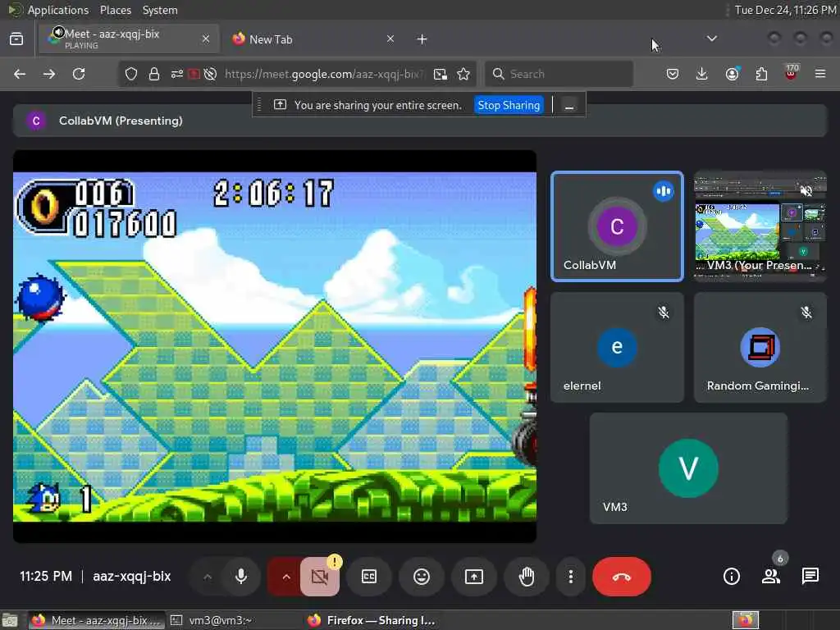Select the elernel participant tile
This screenshot has height=630, width=840.
pyautogui.click(x=617, y=347)
